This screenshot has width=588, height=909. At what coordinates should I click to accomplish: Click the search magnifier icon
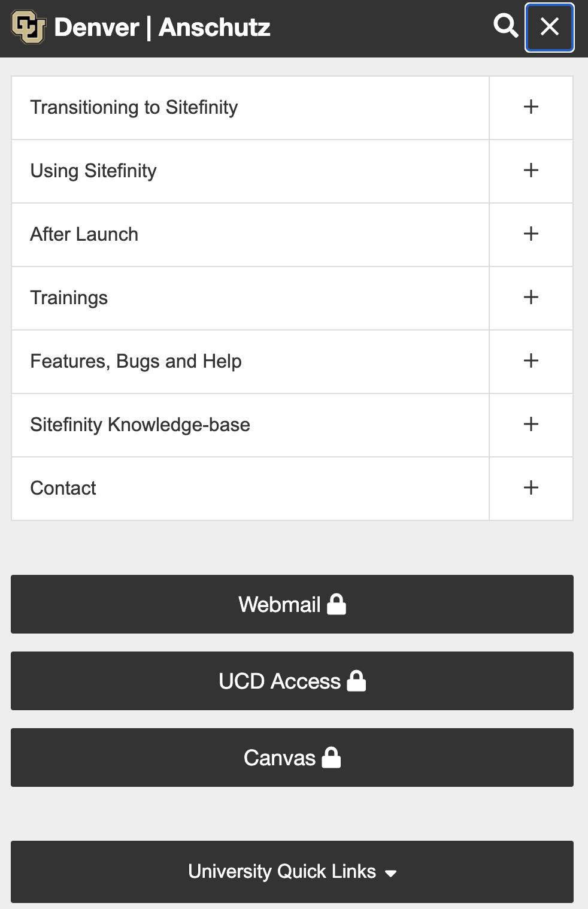coord(506,27)
